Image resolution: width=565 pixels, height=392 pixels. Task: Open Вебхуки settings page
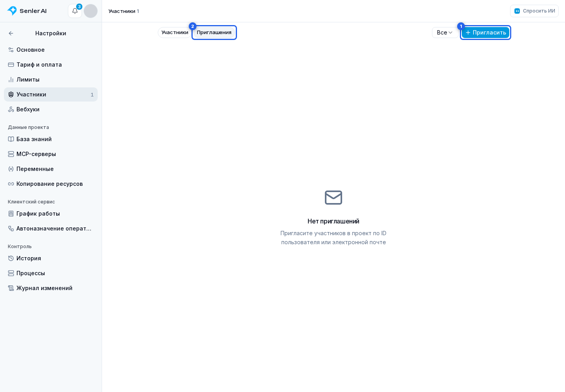(x=51, y=109)
